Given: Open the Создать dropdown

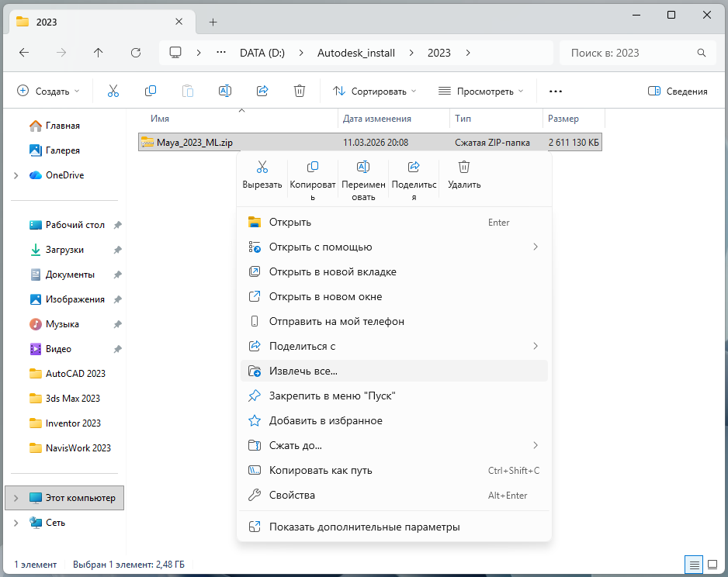Looking at the screenshot, I should (x=48, y=92).
